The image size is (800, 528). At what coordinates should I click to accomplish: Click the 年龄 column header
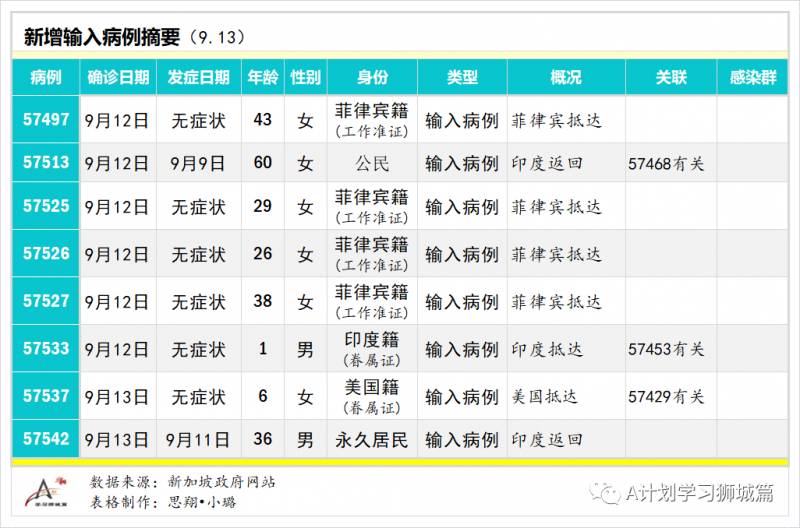click(x=263, y=78)
